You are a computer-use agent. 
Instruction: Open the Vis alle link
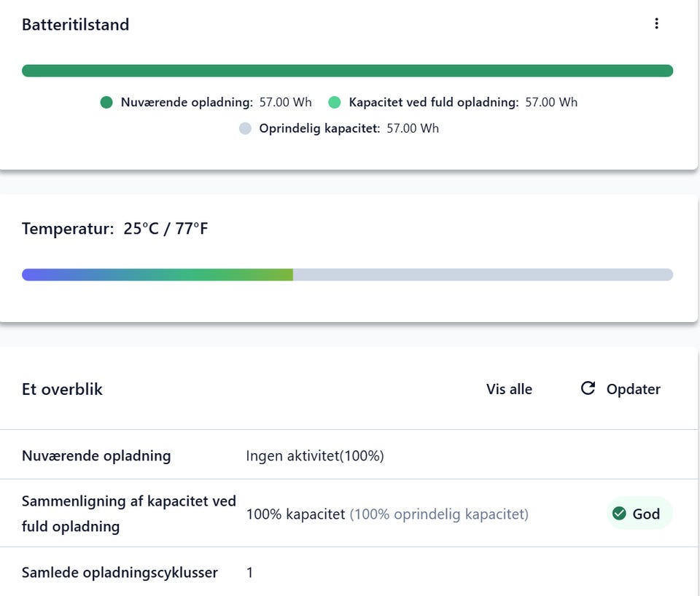coord(509,389)
